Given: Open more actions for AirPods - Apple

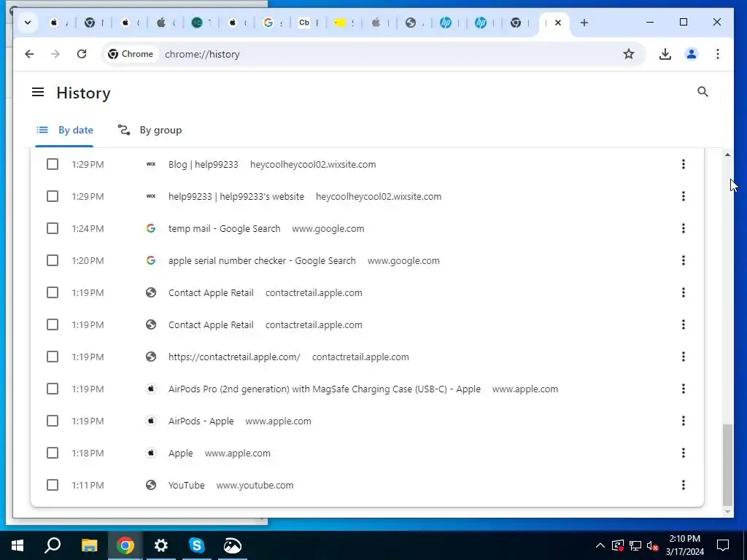Looking at the screenshot, I should pyautogui.click(x=683, y=421).
